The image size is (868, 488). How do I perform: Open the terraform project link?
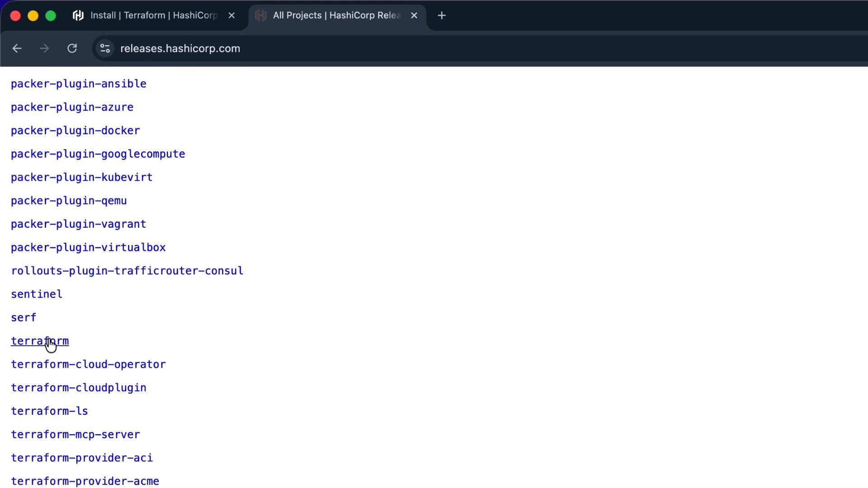pos(40,341)
